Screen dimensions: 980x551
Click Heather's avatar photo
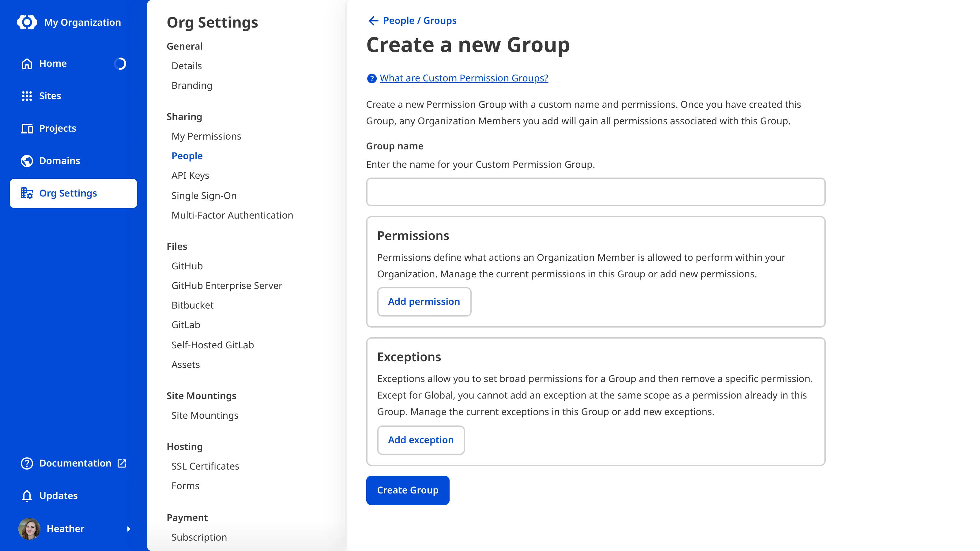point(29,529)
